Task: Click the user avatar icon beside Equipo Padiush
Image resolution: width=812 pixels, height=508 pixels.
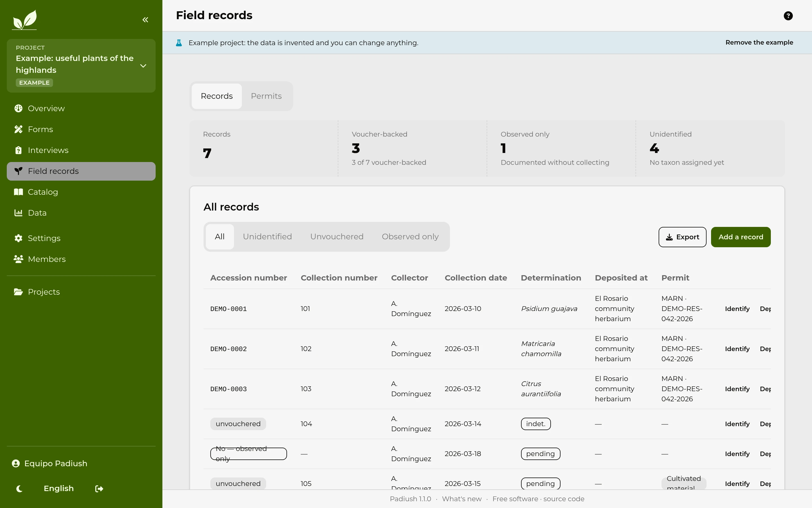Action: 16,464
